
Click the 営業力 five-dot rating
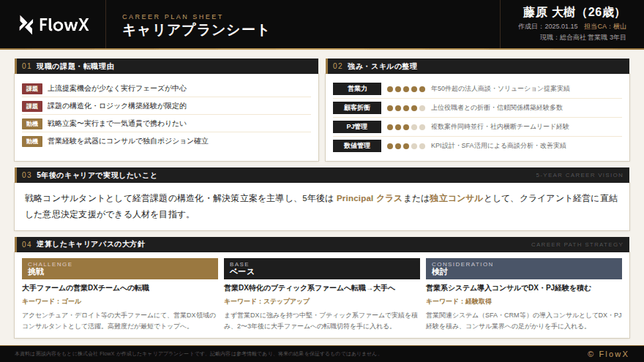coord(405,89)
